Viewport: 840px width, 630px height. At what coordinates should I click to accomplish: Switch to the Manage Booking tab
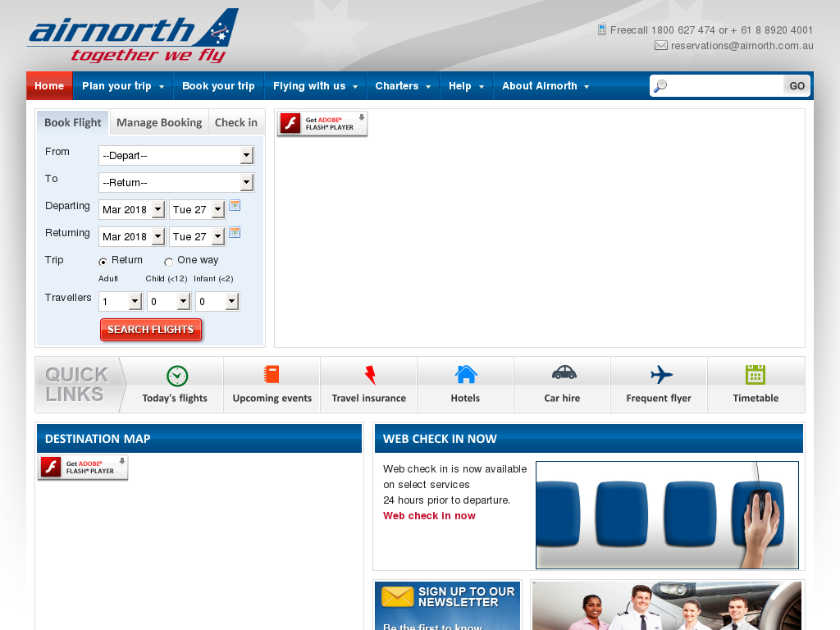coord(158,122)
